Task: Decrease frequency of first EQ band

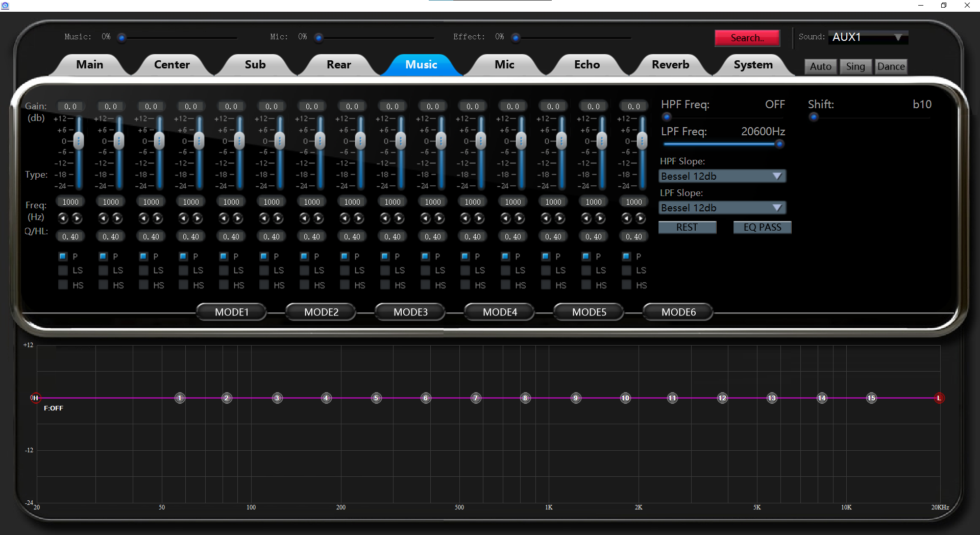Action: coord(63,218)
